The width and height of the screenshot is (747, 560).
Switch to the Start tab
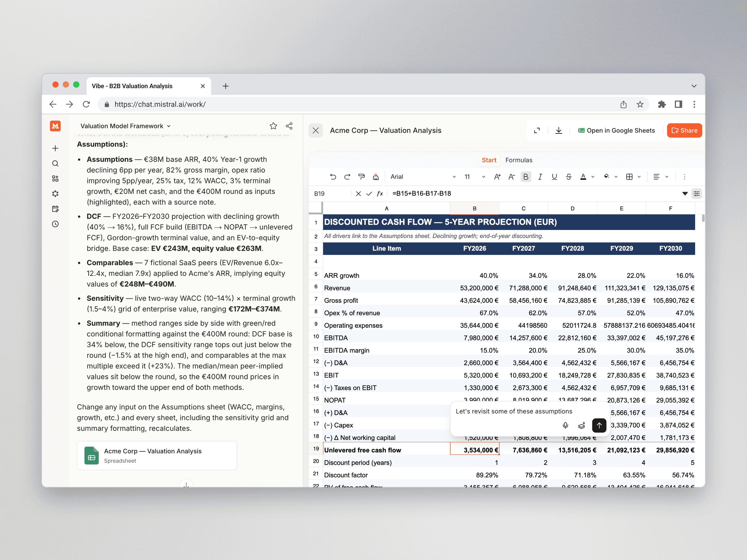click(x=489, y=160)
